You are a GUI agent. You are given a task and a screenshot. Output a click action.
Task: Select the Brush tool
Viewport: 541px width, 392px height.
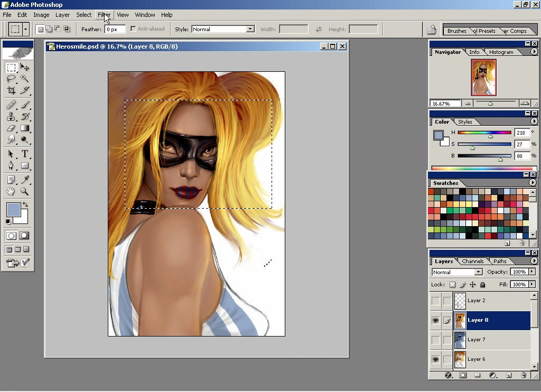pos(24,105)
